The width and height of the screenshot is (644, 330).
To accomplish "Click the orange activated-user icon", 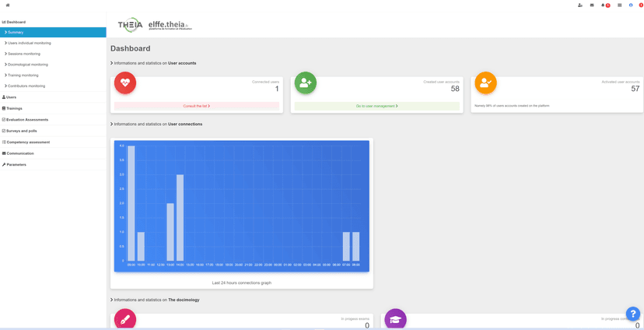I will (486, 82).
